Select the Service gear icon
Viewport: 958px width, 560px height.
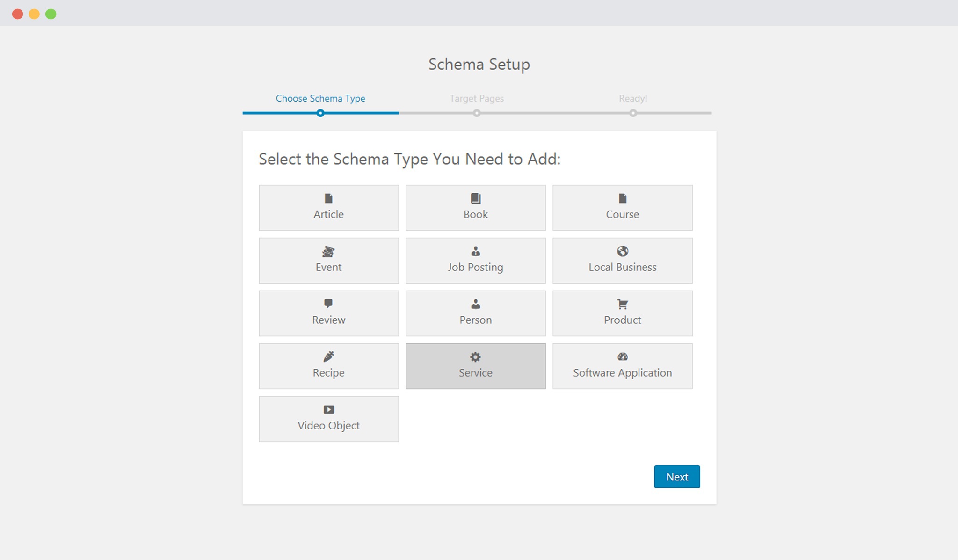pos(475,356)
